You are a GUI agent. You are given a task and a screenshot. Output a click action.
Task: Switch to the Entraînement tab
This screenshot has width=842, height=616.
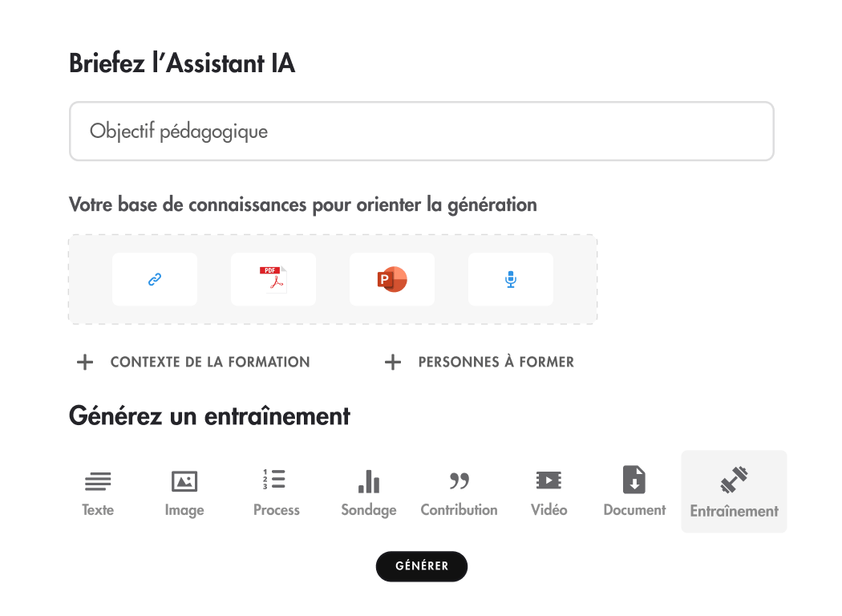coord(734,491)
